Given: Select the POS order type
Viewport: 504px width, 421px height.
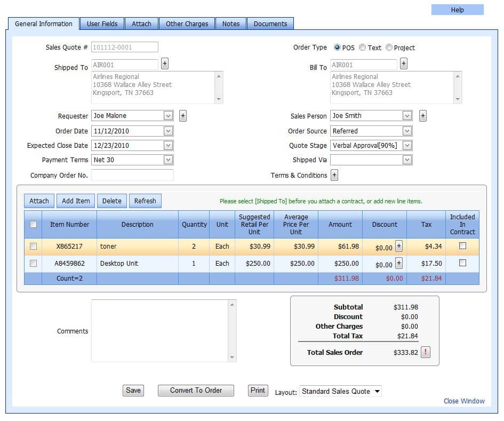Looking at the screenshot, I should pyautogui.click(x=337, y=47).
